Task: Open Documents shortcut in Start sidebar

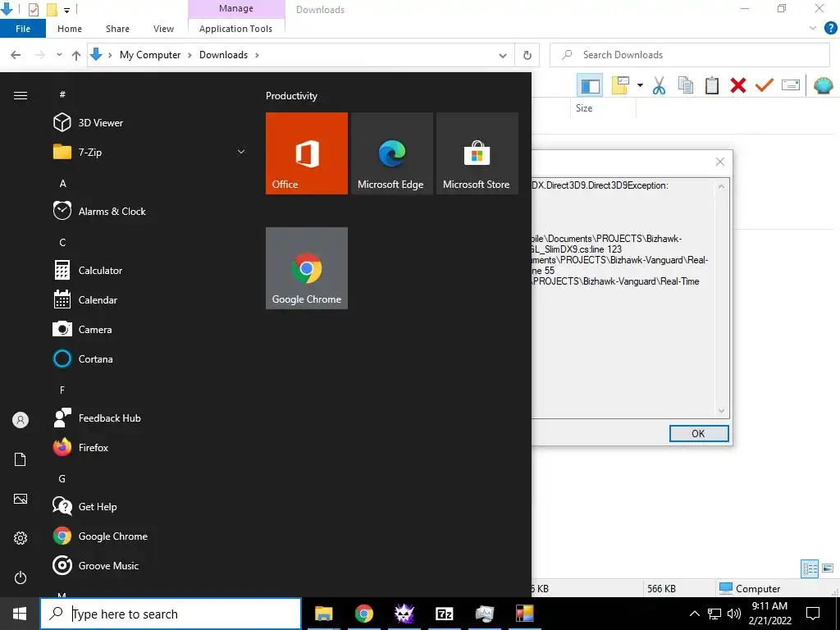Action: (21, 459)
